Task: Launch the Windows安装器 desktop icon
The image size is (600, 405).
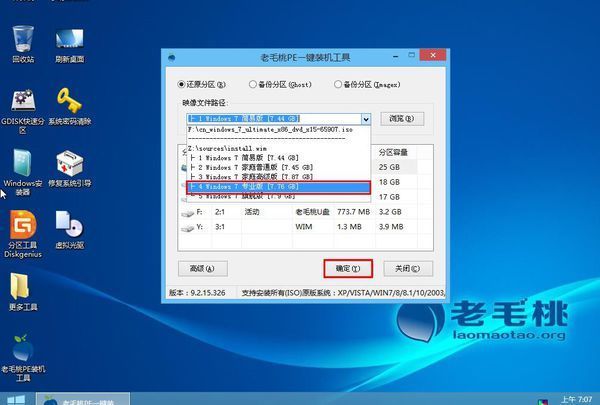Action: pos(23,172)
